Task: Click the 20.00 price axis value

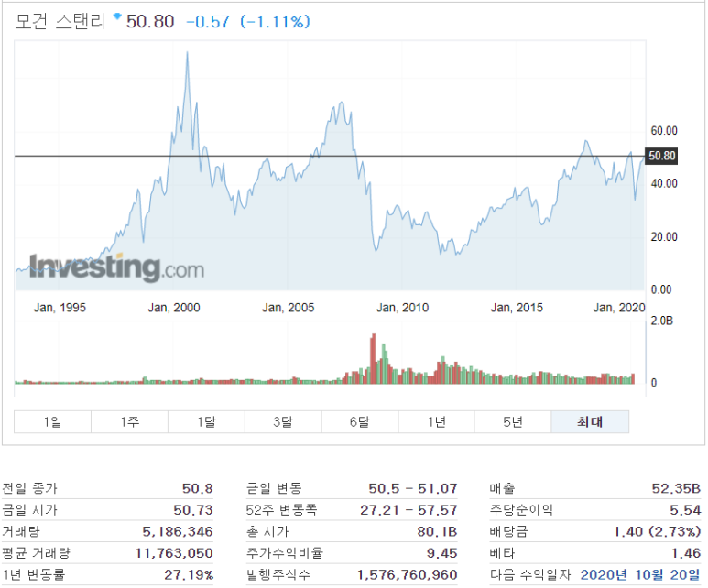Action: pyautogui.click(x=664, y=236)
